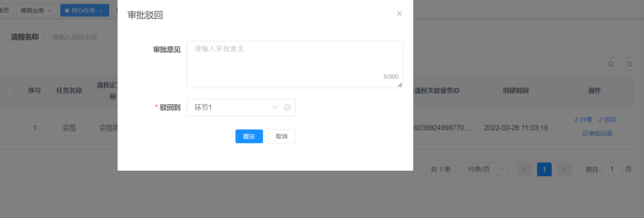
Task: Click the search magnifier icon button
Action: click(611, 64)
